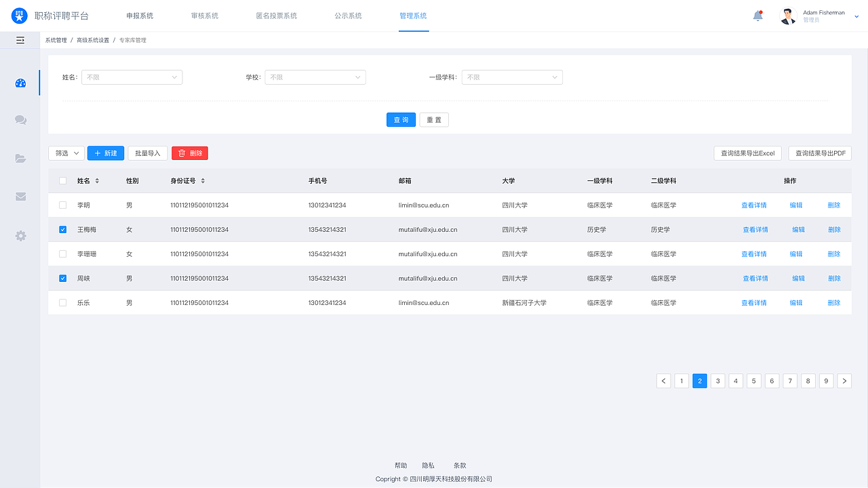Check the row checkbox for 乐乐
The image size is (868, 488).
click(x=63, y=303)
